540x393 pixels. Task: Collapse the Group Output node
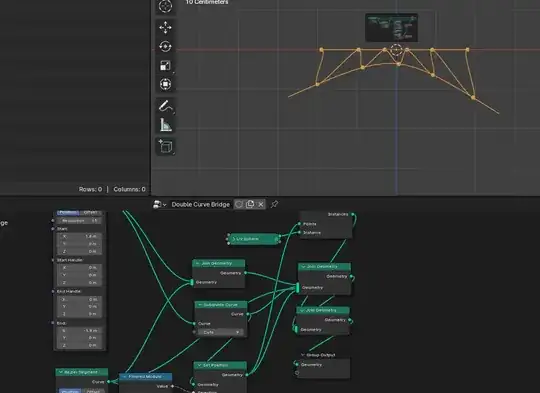point(302,355)
